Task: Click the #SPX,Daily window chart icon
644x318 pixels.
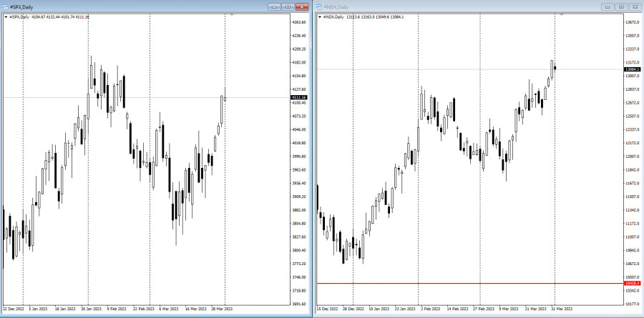Action: [5, 7]
